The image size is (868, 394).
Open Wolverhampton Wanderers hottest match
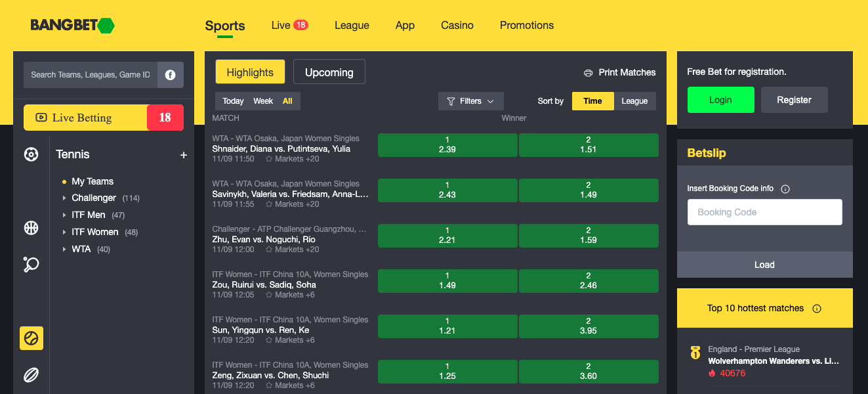point(774,361)
